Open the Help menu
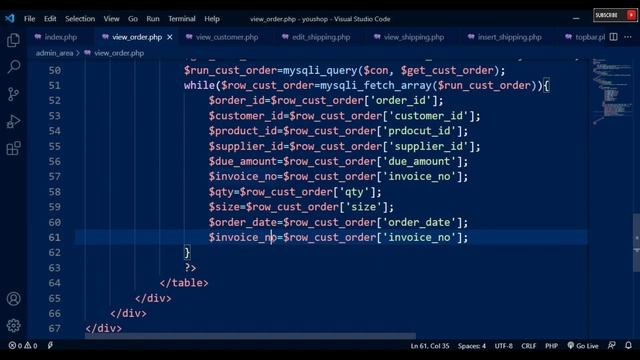Image resolution: width=640 pixels, height=360 pixels. click(x=212, y=19)
